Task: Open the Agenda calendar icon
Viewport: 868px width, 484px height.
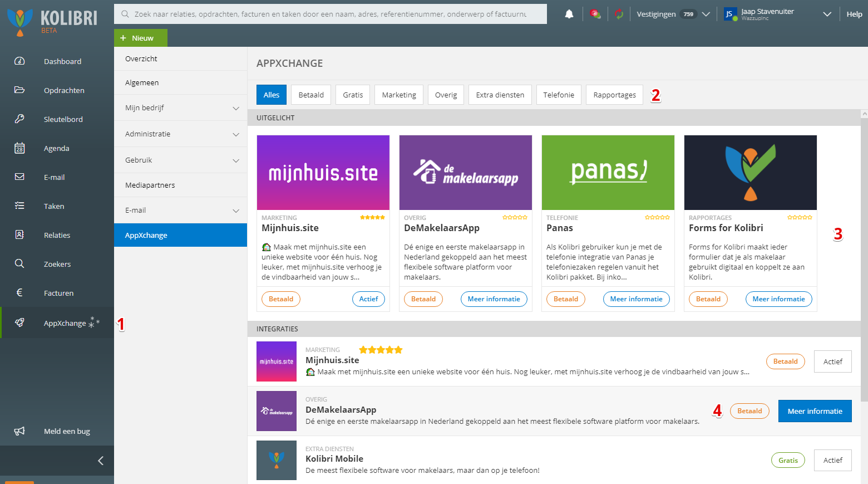Action: click(x=19, y=148)
